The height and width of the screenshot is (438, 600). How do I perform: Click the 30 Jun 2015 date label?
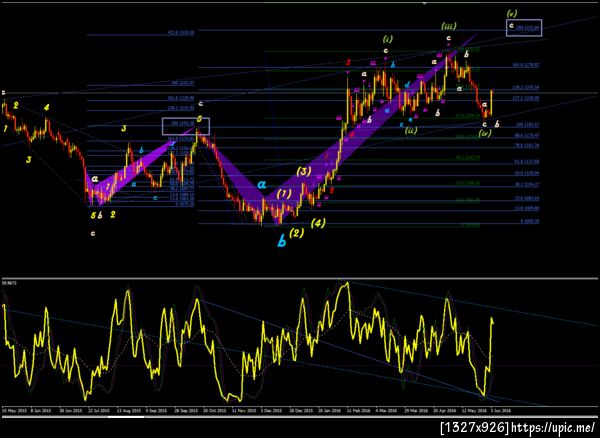pyautogui.click(x=70, y=410)
